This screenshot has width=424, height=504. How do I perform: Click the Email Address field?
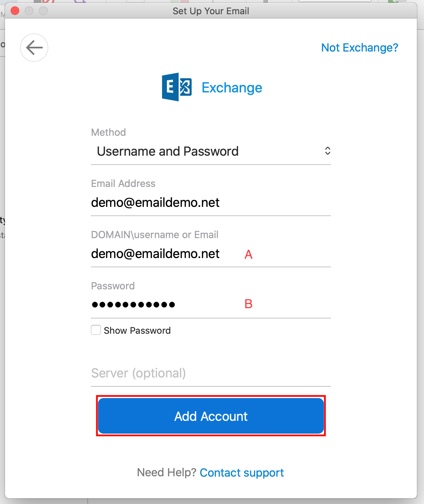click(x=211, y=203)
